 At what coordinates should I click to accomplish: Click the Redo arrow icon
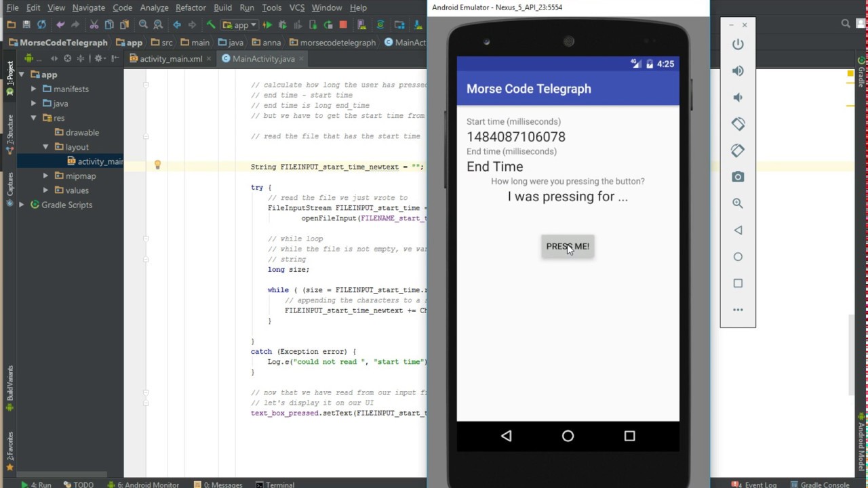75,24
